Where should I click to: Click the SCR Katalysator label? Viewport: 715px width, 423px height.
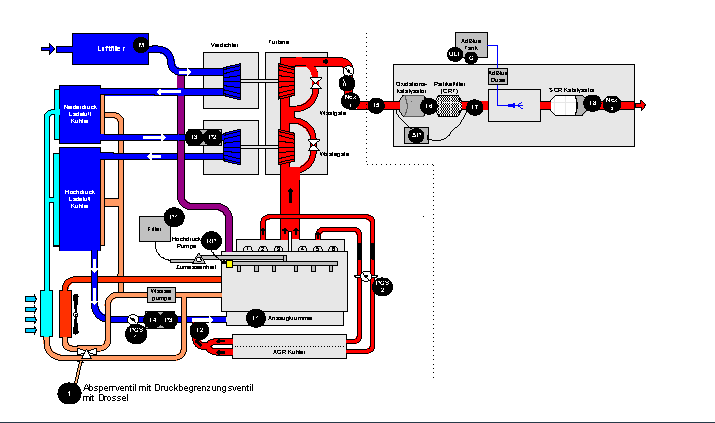(x=571, y=90)
